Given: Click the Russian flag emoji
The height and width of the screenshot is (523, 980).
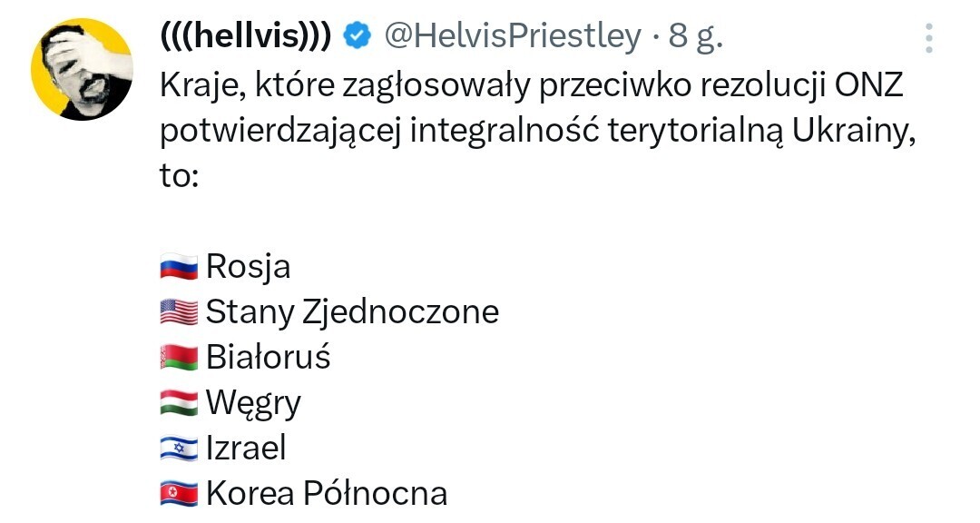Looking at the screenshot, I should [x=179, y=267].
